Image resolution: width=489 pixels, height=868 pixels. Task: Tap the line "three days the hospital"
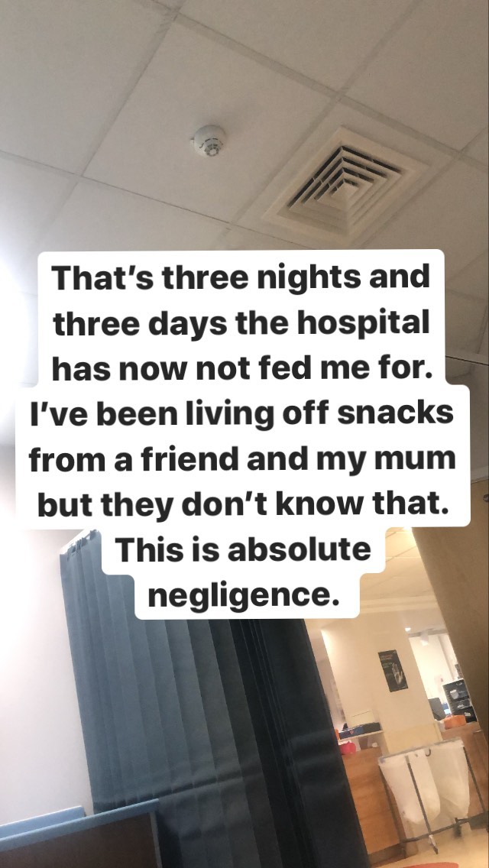tap(241, 322)
